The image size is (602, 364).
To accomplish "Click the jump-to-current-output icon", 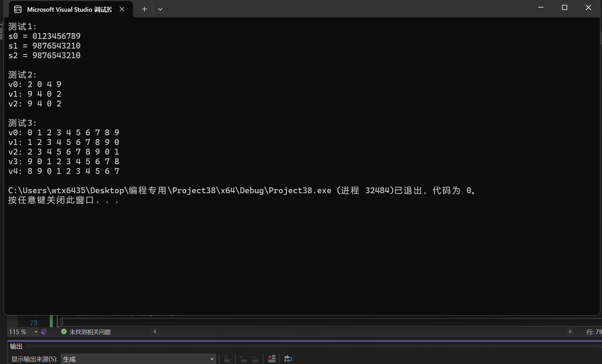I will 227,358.
